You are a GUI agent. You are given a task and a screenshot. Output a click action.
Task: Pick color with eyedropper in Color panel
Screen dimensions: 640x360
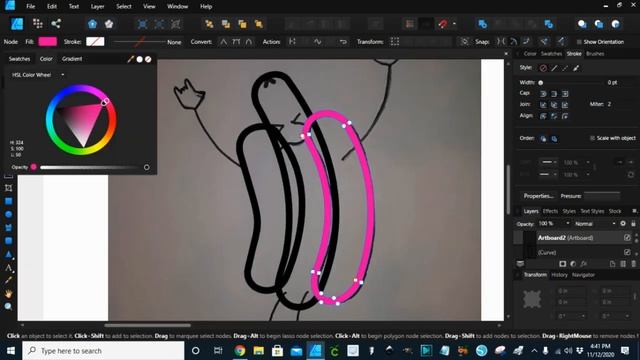[131, 59]
